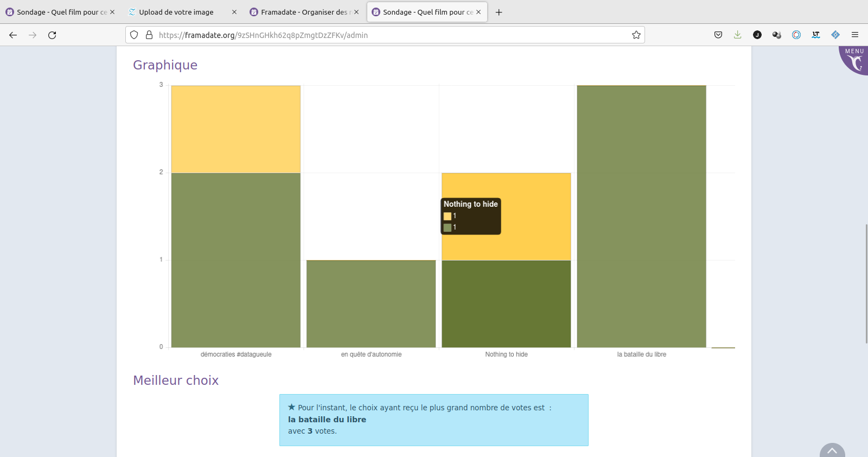868x457 pixels.
Task: Click the en quête d'autonomie bar
Action: (371, 304)
